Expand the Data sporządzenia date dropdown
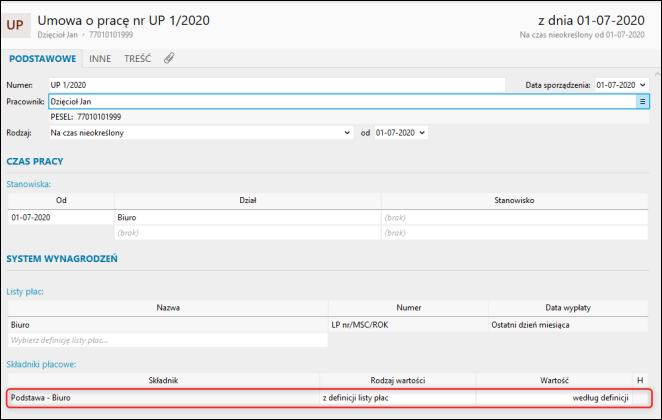 [x=642, y=85]
